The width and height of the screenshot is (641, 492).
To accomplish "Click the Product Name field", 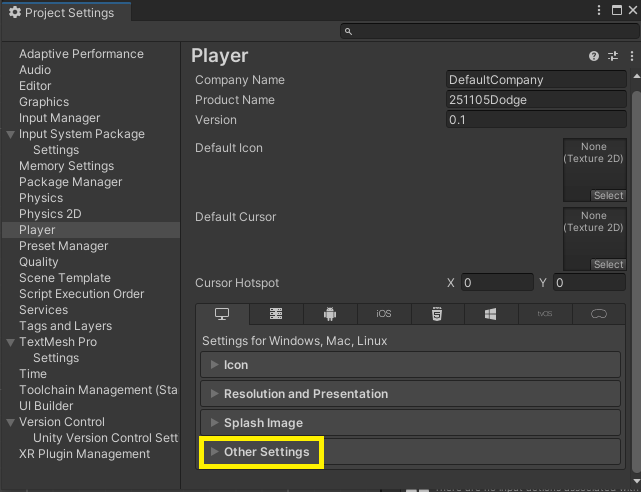I will click(x=536, y=100).
